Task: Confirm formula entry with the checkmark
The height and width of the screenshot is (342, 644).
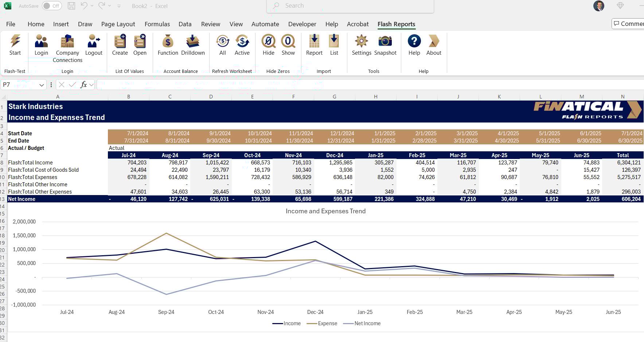Action: 73,85
